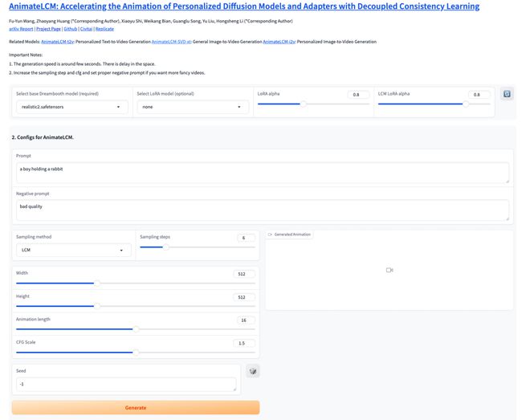Viewport: 530px width, 420px height.
Task: Click the Animation length slider handle
Action: click(136, 328)
